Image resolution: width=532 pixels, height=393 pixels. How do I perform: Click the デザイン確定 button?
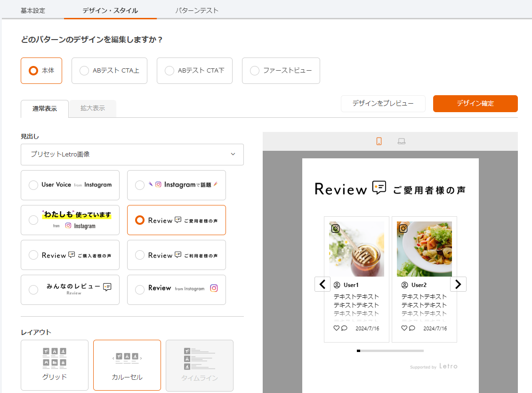[x=475, y=104]
